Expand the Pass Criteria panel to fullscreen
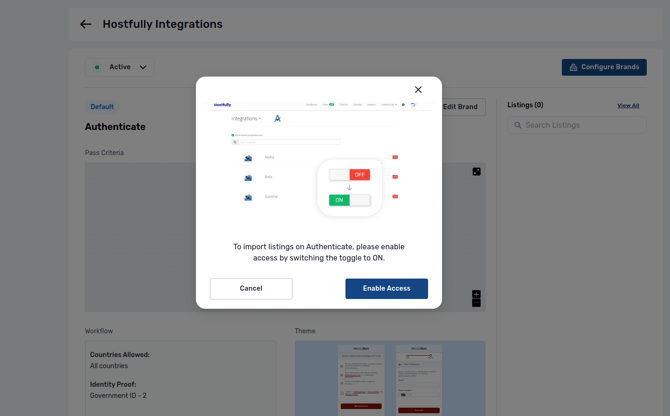Screen dimensions: 670x416 (x=476, y=171)
